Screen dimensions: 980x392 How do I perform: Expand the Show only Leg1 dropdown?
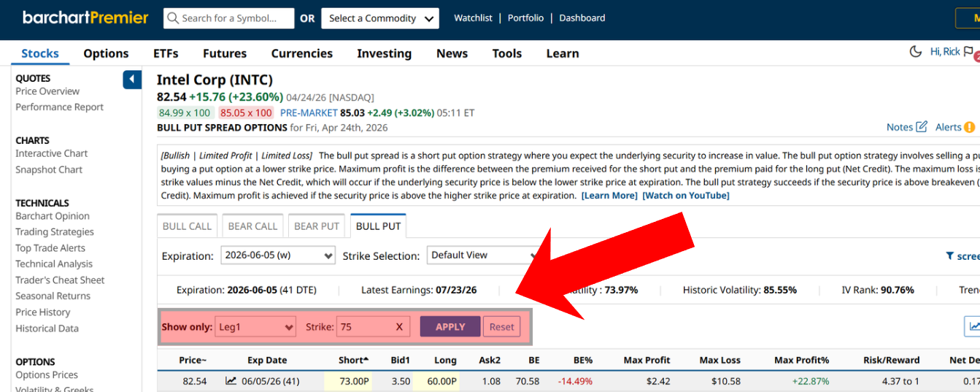pos(256,327)
